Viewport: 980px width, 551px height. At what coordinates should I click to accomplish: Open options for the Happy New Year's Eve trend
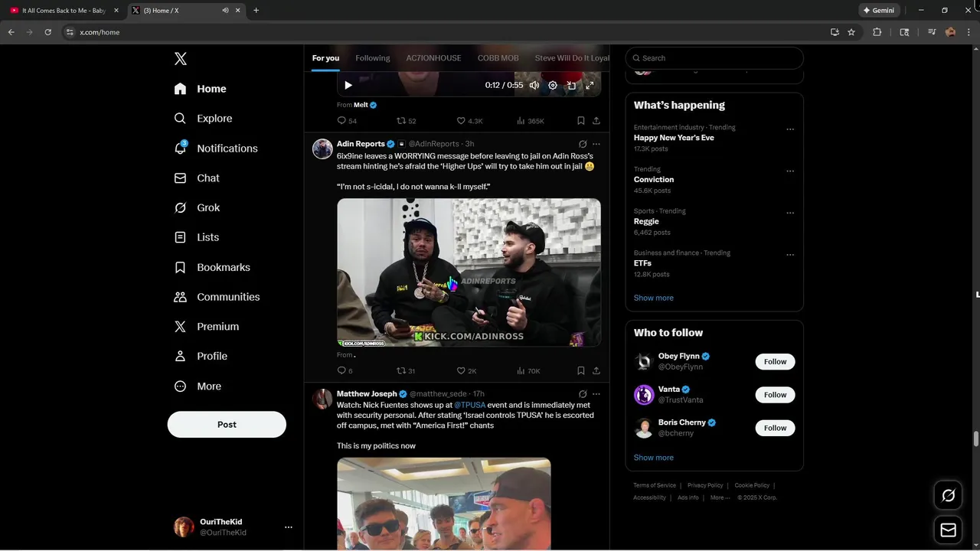[790, 129]
